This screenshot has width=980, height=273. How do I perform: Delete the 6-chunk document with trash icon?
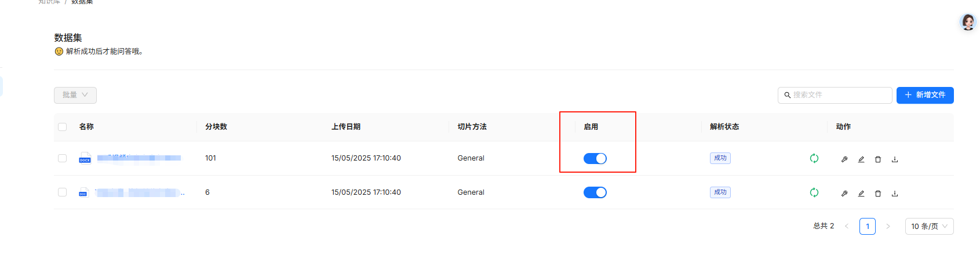878,193
